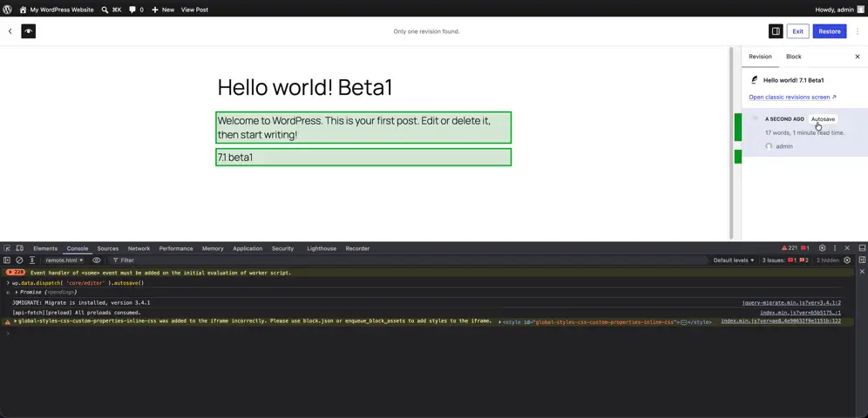
Task: Toggle the device toolbar icon in DevTools
Action: tap(19, 248)
